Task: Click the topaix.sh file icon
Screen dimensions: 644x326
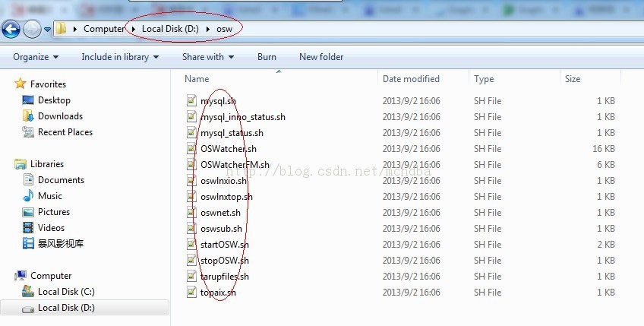Action: [x=191, y=292]
